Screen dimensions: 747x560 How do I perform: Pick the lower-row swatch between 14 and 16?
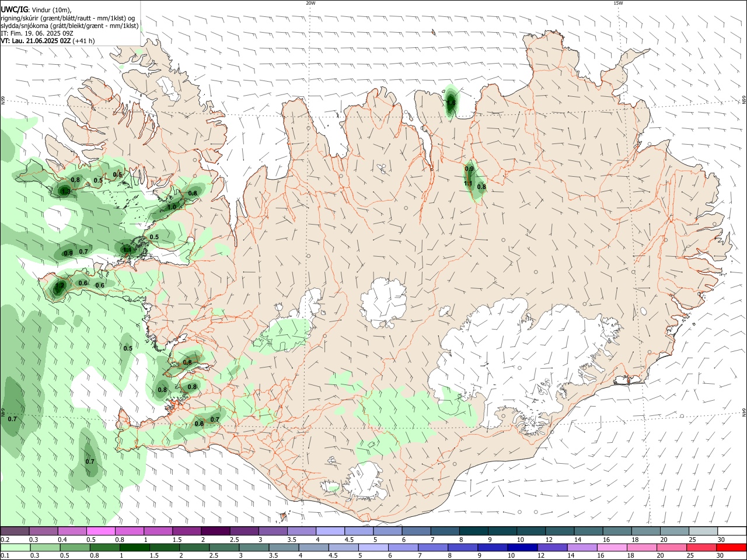[582, 548]
